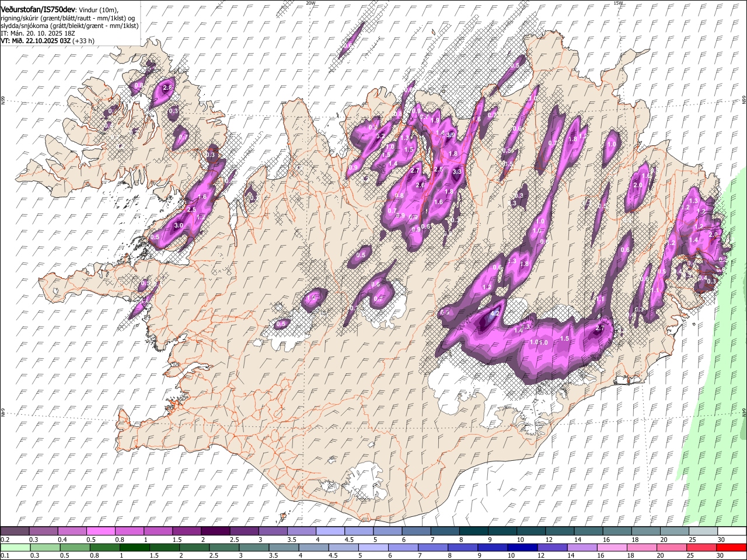Click the 'Vindur (10m)' text in header
Viewport: 747px width, 560px height.
(x=98, y=10)
